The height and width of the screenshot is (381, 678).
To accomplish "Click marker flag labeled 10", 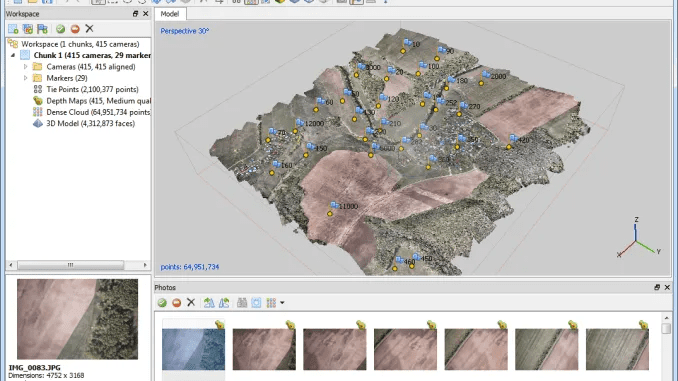I will (x=408, y=42).
